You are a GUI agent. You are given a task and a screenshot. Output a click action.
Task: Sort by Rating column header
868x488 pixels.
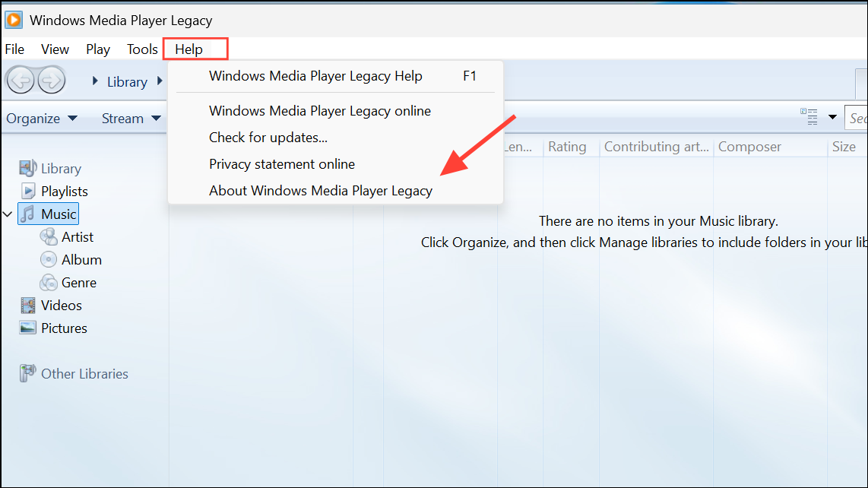pos(571,147)
